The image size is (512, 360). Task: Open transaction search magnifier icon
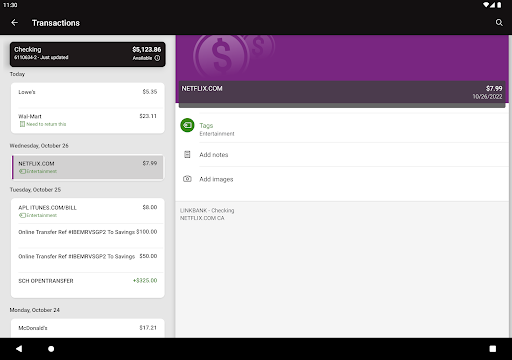[x=499, y=23]
